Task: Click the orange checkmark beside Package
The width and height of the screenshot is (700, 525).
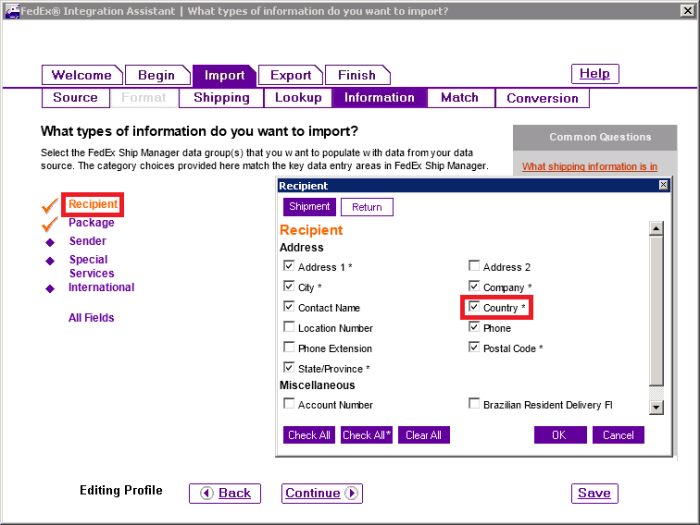Action: [x=50, y=224]
